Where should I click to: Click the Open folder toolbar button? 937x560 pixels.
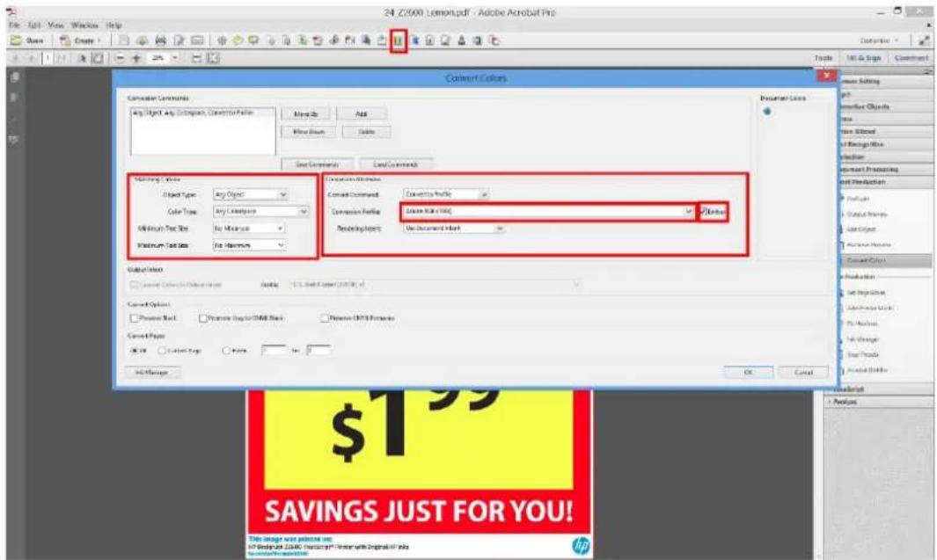click(27, 40)
